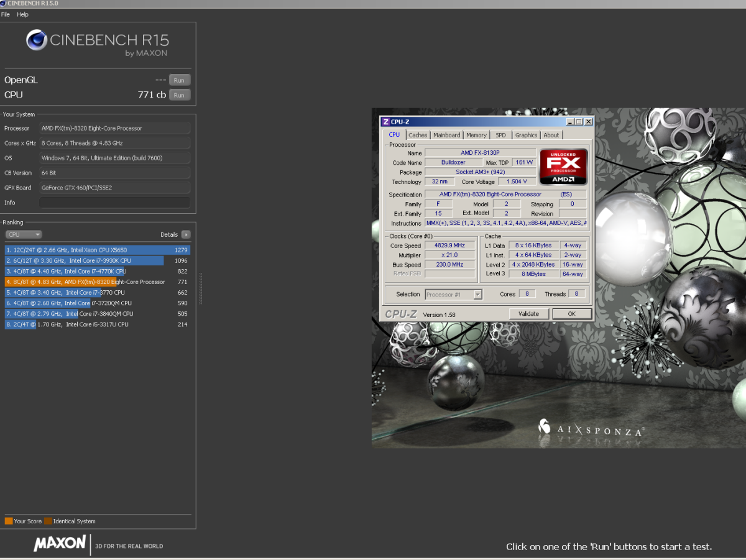Expand the ranking Details panel
The width and height of the screenshot is (746, 560).
coord(186,234)
